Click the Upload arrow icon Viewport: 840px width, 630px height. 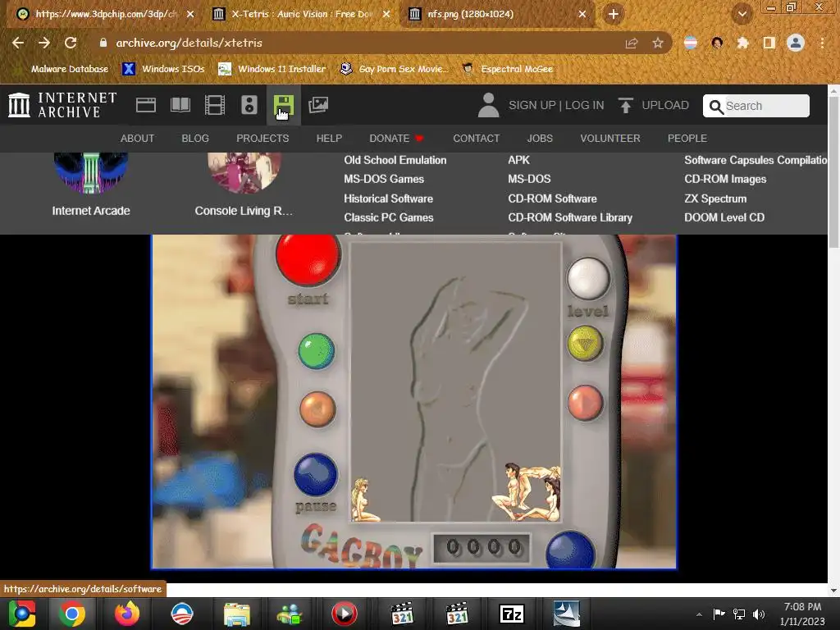pos(625,105)
